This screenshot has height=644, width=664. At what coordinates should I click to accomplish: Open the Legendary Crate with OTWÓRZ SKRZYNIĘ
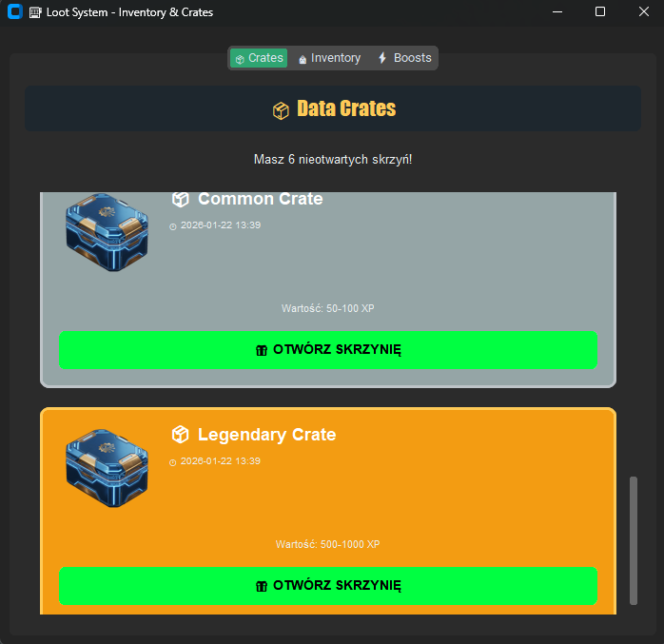(x=328, y=586)
